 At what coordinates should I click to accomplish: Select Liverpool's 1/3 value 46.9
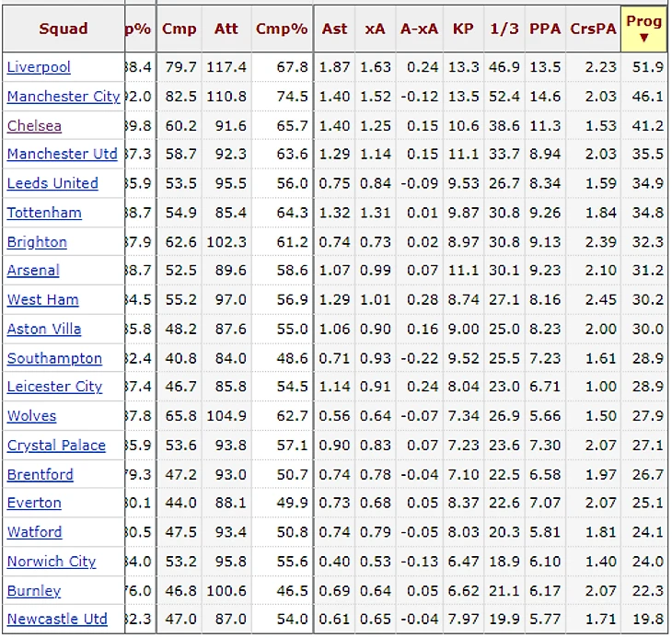click(504, 67)
